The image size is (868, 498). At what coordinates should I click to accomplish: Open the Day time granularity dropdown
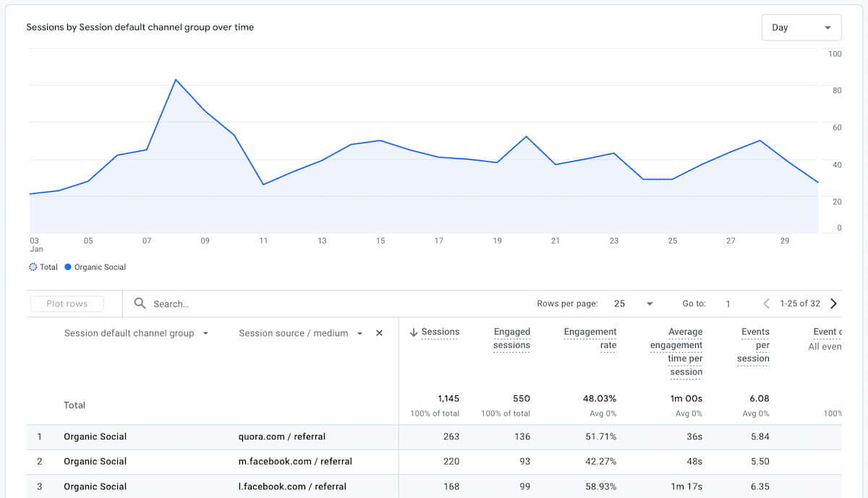tap(801, 27)
